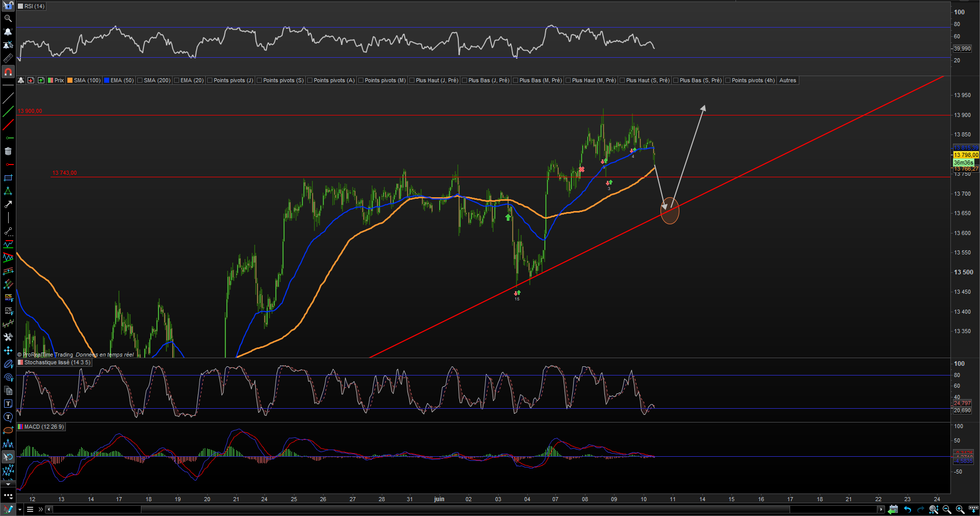Create a price alert with bell icon

tap(8, 32)
